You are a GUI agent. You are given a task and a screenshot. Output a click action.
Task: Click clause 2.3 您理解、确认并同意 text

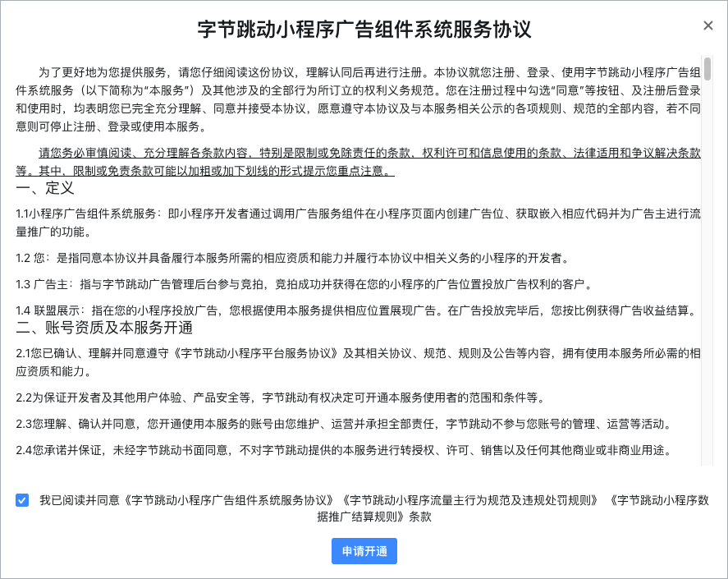pos(346,424)
